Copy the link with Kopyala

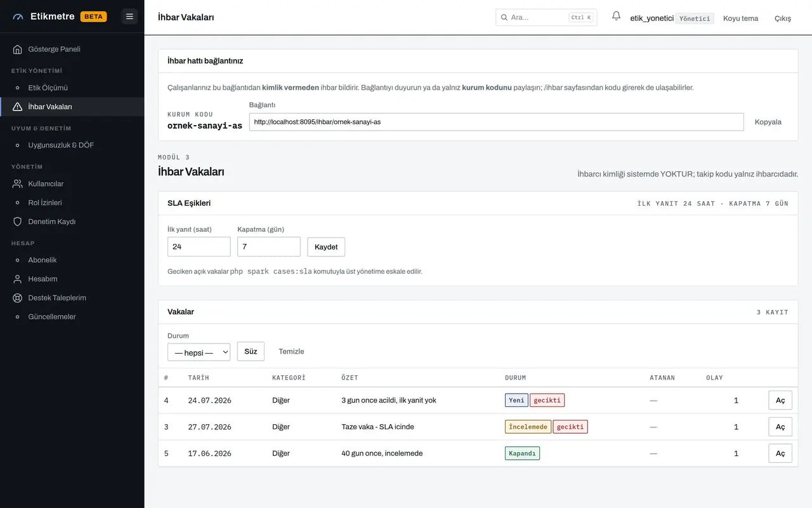(768, 122)
